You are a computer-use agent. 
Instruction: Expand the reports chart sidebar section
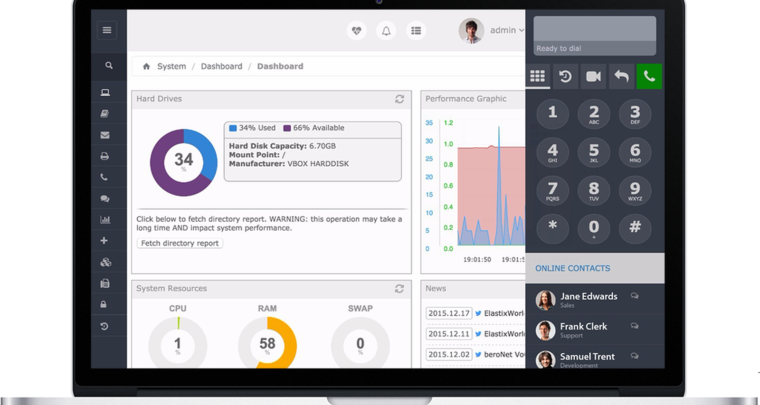(x=105, y=220)
